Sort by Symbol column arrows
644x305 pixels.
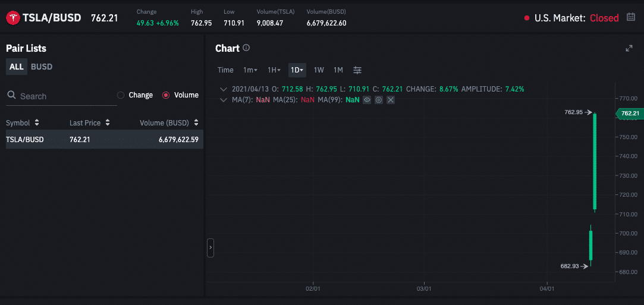[37, 122]
